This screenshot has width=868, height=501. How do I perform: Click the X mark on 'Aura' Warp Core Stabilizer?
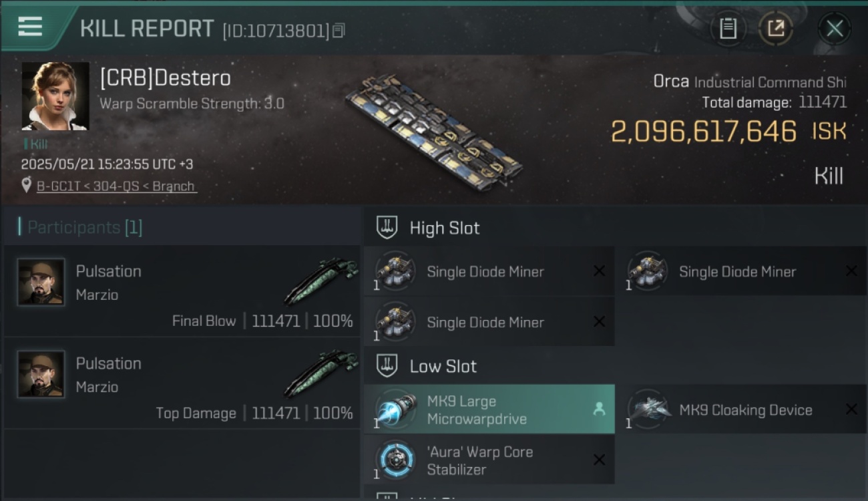tap(599, 460)
